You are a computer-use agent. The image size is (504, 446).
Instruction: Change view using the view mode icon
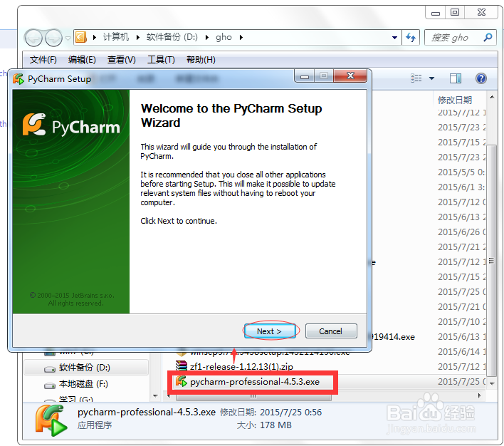416,78
